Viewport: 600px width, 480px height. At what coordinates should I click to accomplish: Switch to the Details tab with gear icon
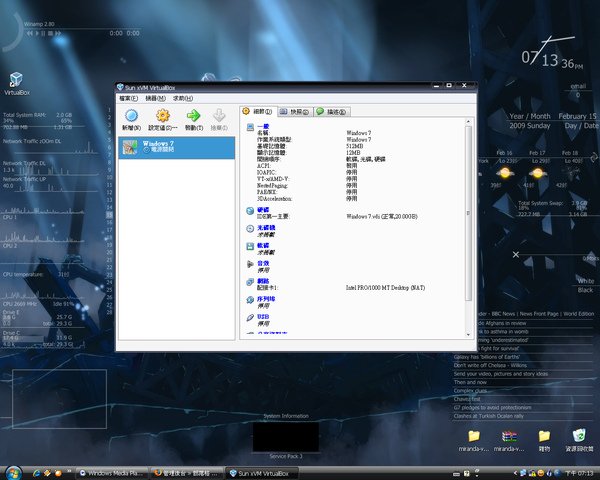(257, 111)
